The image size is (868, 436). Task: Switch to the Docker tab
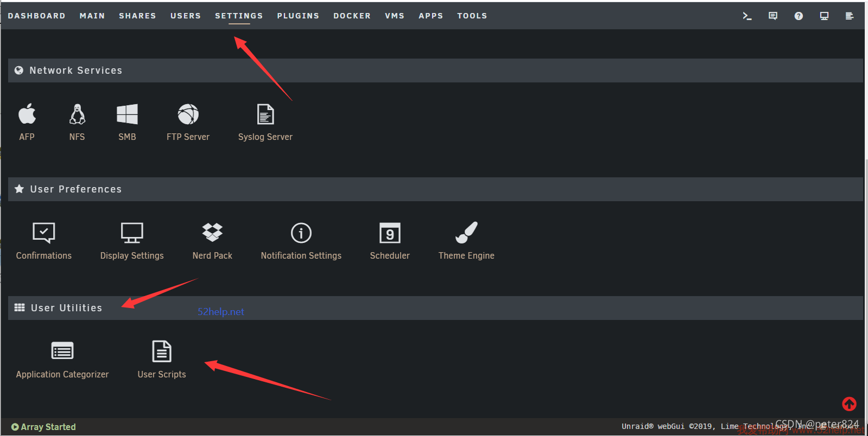[352, 16]
